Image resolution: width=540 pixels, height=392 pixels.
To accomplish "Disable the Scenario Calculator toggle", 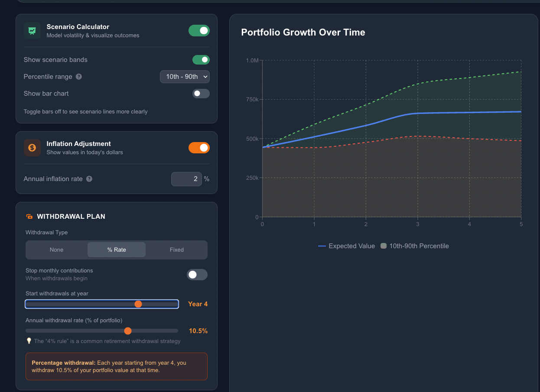I will (199, 31).
